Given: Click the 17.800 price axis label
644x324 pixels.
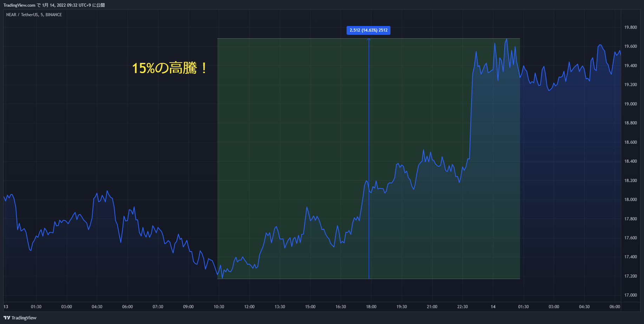Looking at the screenshot, I should pyautogui.click(x=630, y=219).
